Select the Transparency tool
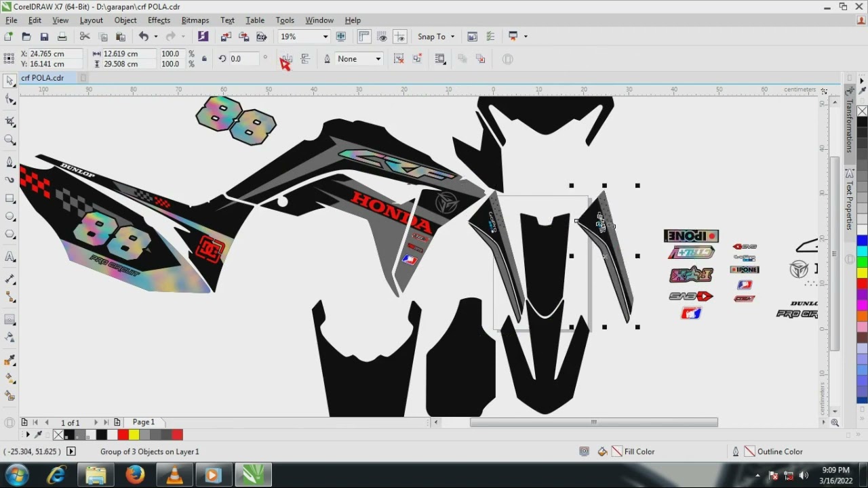 10,337
